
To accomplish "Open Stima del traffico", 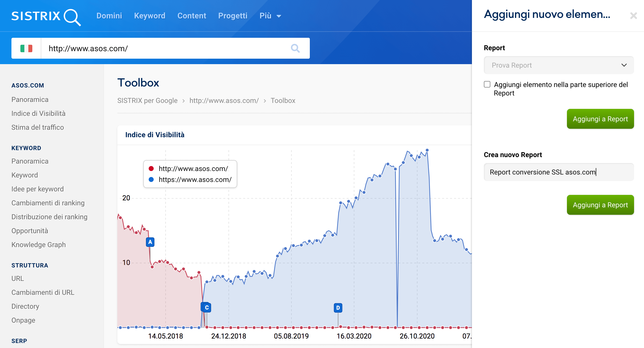I will pyautogui.click(x=38, y=127).
